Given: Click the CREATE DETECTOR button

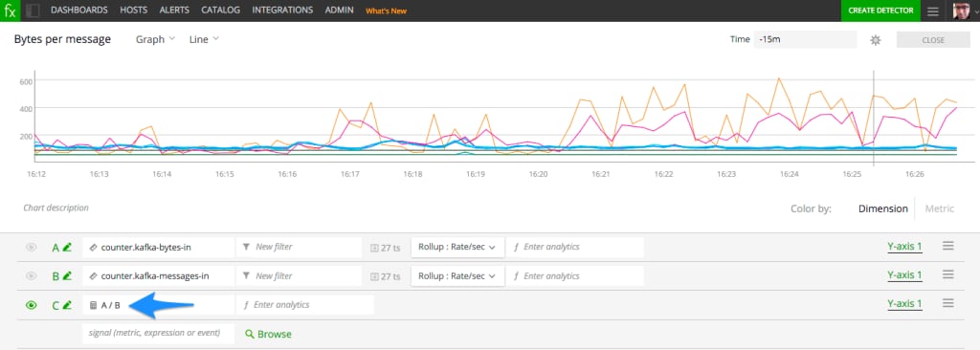Looking at the screenshot, I should tap(880, 11).
